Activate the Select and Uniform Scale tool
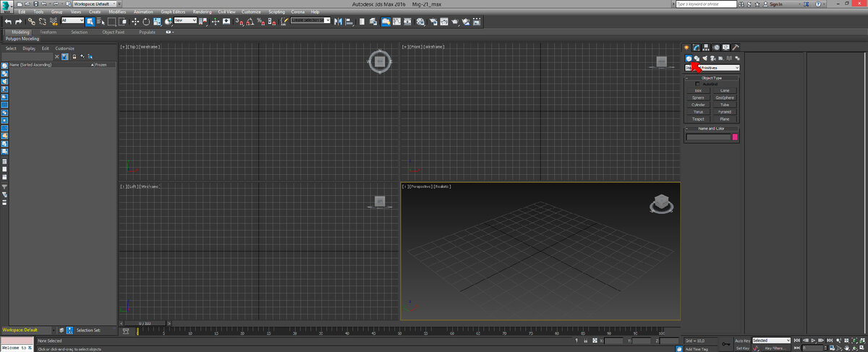Screen dimensions: 868x352 (158, 21)
